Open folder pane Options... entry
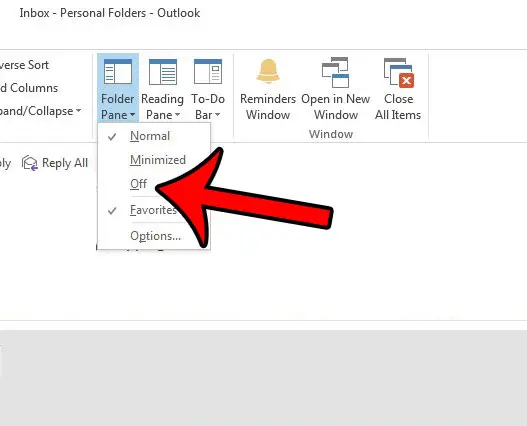527x426 pixels. coord(154,236)
